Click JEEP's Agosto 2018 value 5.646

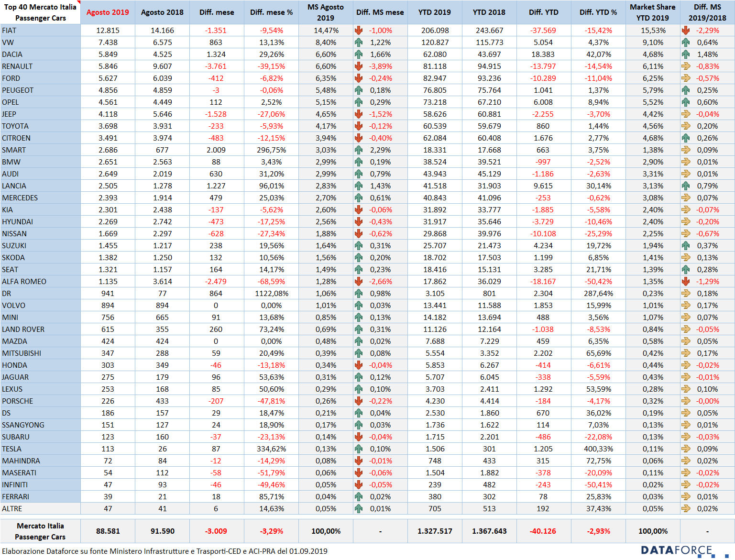click(162, 114)
